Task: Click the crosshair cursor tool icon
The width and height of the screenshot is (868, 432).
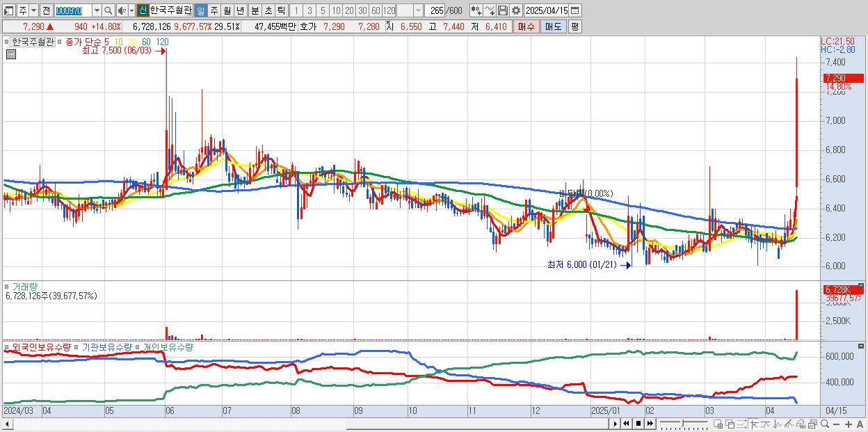Action: point(754,424)
